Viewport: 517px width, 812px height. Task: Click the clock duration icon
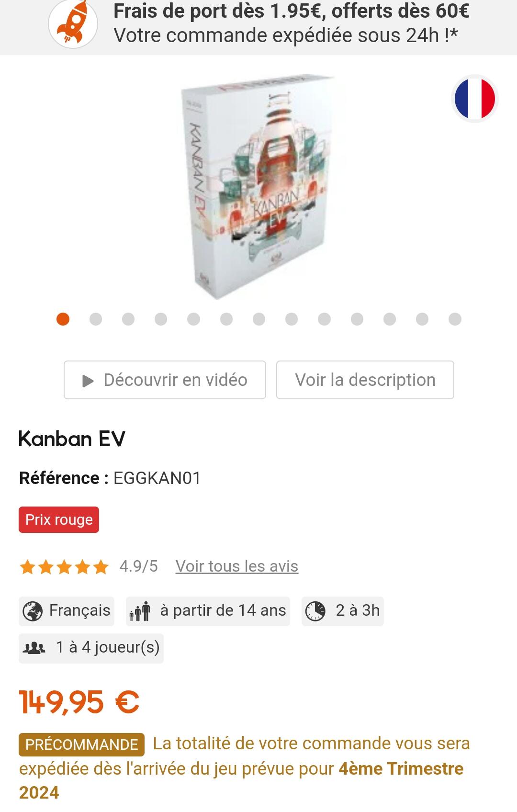[315, 611]
